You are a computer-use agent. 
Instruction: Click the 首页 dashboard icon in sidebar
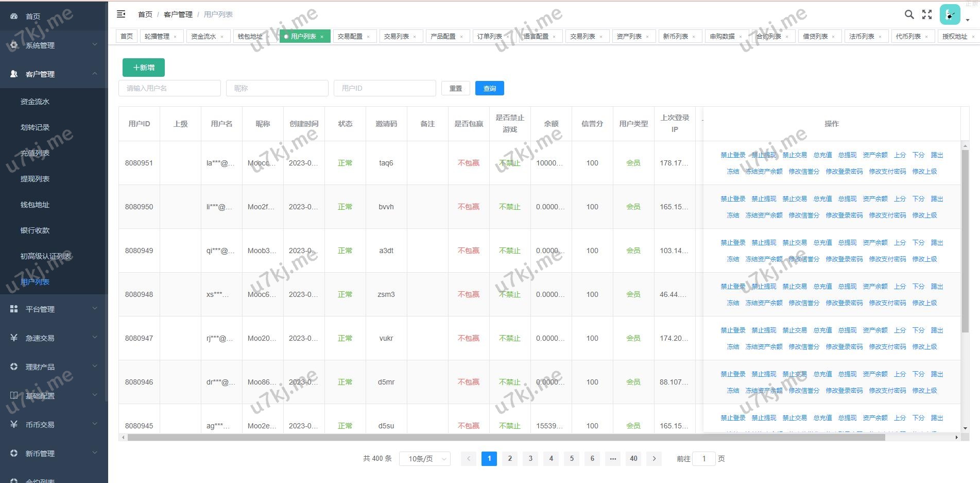pyautogui.click(x=14, y=16)
